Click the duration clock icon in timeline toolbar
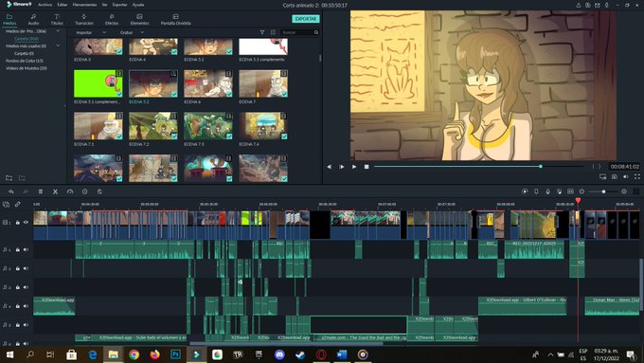The width and height of the screenshot is (644, 363). (x=84, y=191)
